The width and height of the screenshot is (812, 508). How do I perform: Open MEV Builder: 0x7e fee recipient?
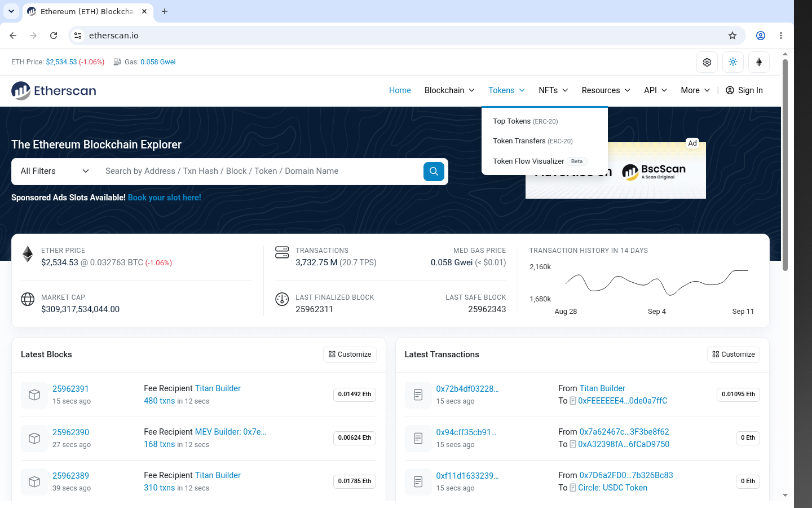point(231,432)
